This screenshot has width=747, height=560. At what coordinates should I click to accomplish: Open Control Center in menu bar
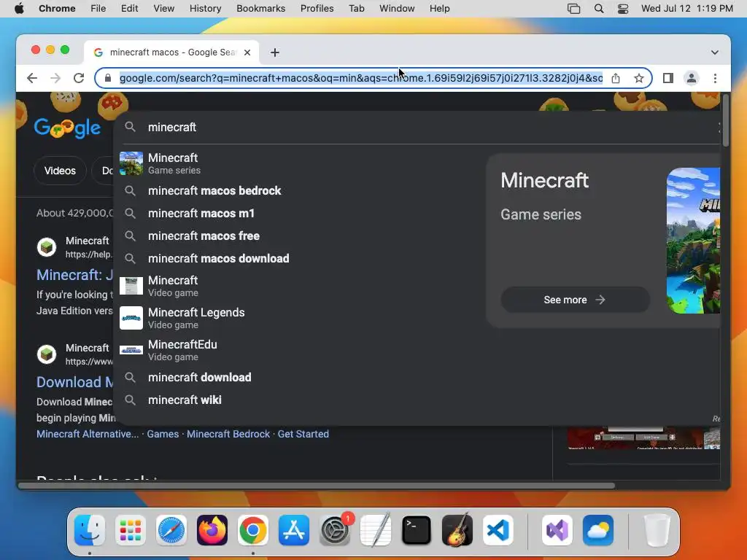623,9
